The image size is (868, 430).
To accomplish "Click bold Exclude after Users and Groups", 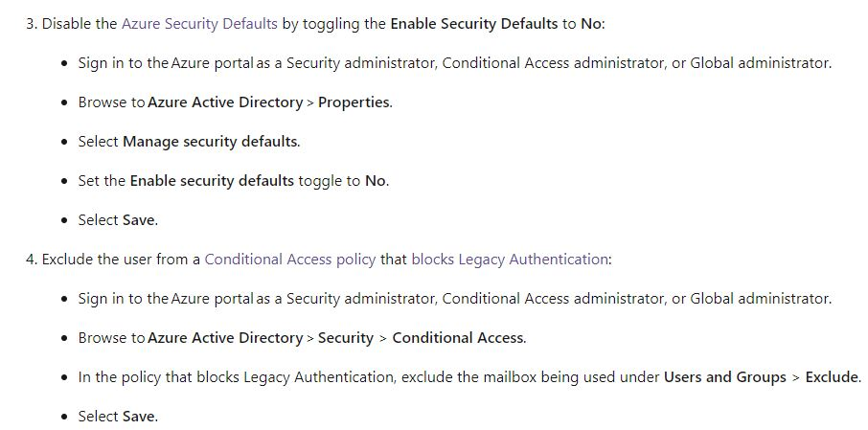I will (x=832, y=377).
